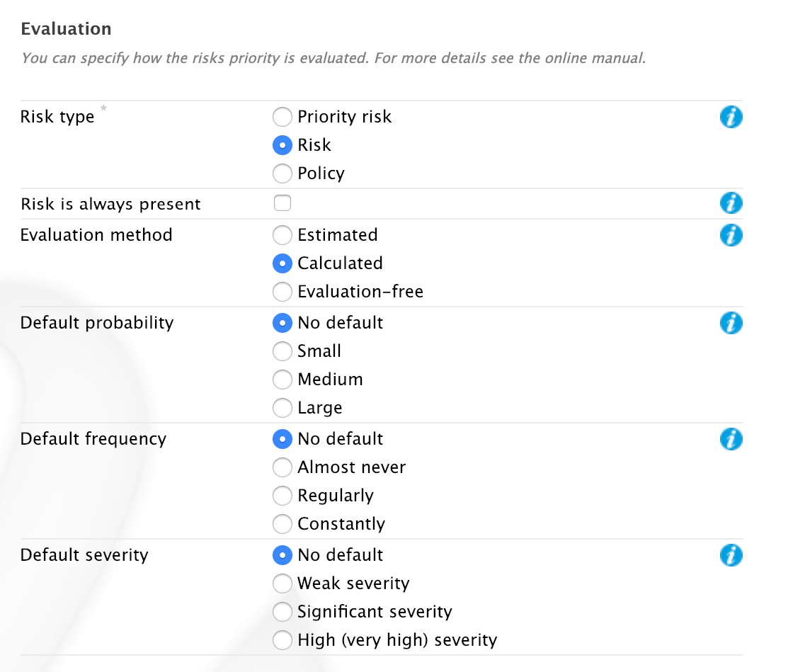Choose Medium default probability

coord(282,380)
